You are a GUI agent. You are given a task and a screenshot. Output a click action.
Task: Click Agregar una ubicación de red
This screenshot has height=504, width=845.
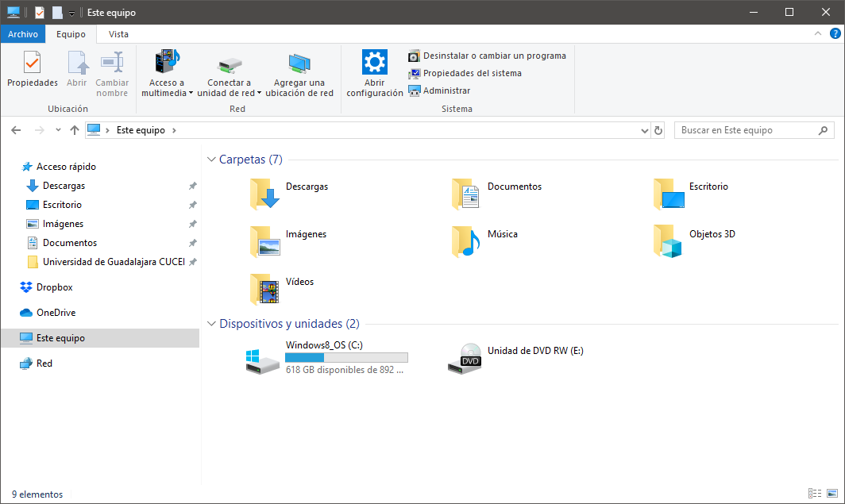pyautogui.click(x=299, y=73)
